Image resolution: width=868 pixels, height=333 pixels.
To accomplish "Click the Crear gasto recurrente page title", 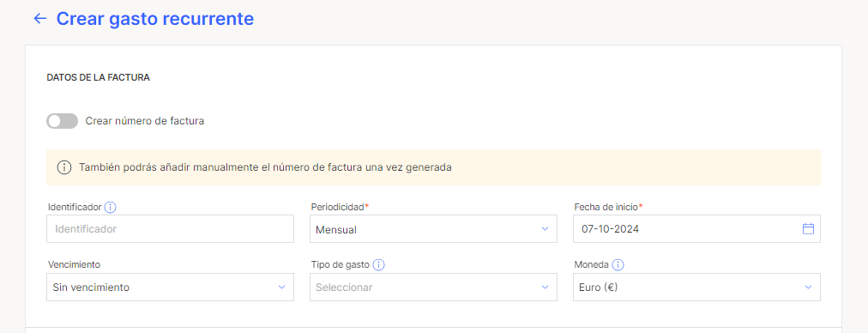I will click(155, 19).
